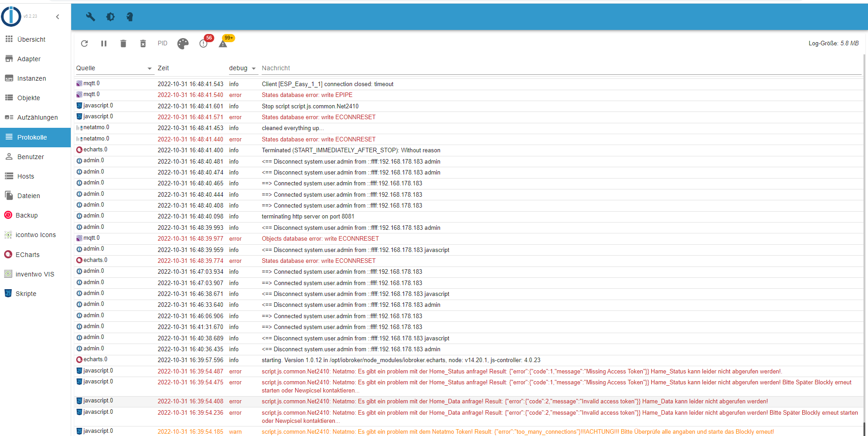
Task: Click the v6.2.23 version label
Action: 30,16
